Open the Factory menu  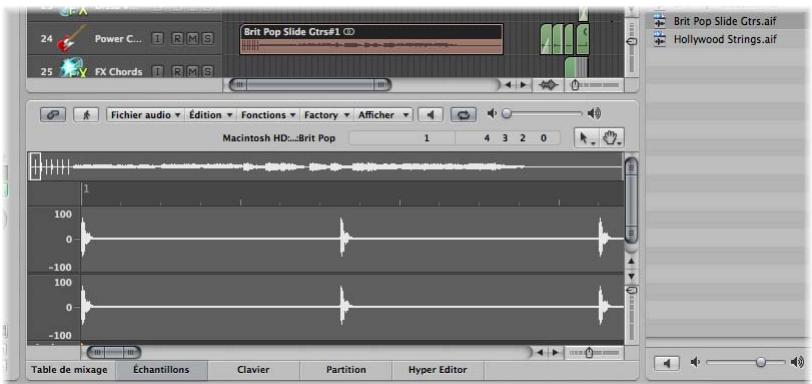[x=327, y=115]
